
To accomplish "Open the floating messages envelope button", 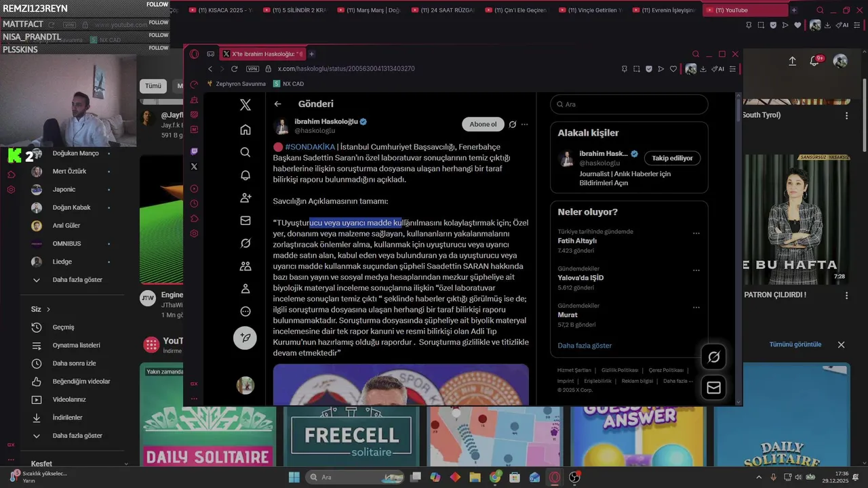I will click(713, 388).
